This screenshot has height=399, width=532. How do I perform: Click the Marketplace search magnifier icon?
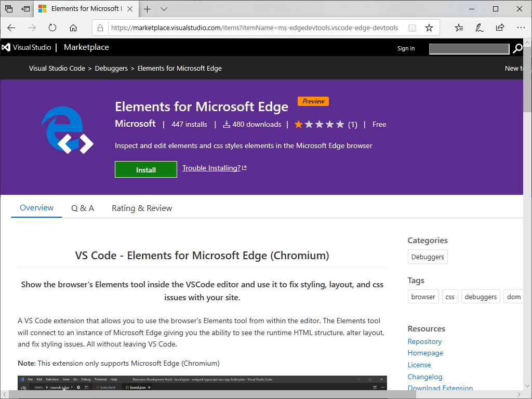(517, 48)
